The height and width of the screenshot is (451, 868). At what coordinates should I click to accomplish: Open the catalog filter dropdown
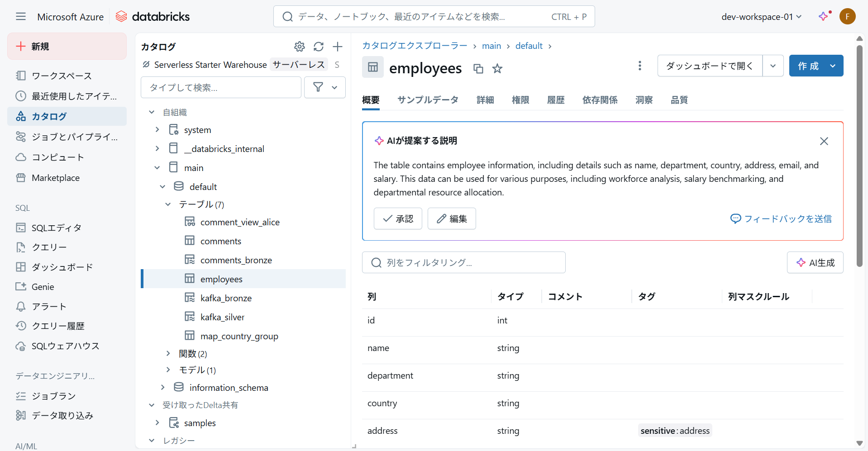point(325,87)
